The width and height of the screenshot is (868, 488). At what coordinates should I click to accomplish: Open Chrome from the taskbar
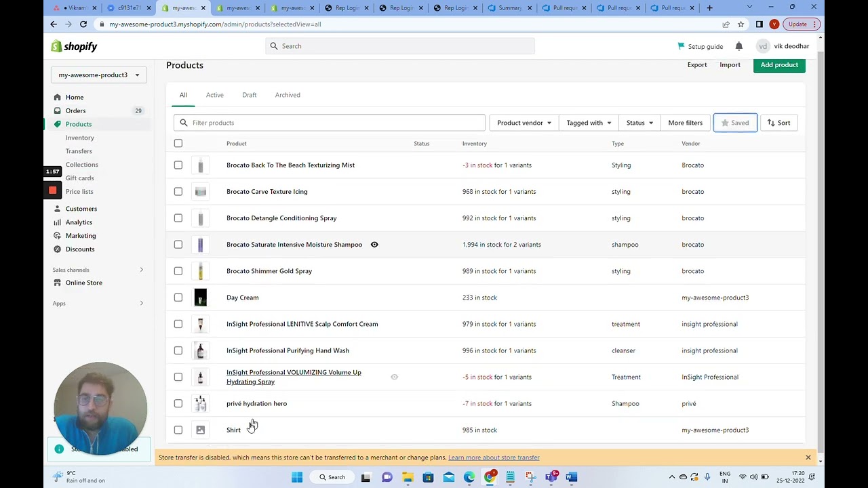pyautogui.click(x=490, y=477)
